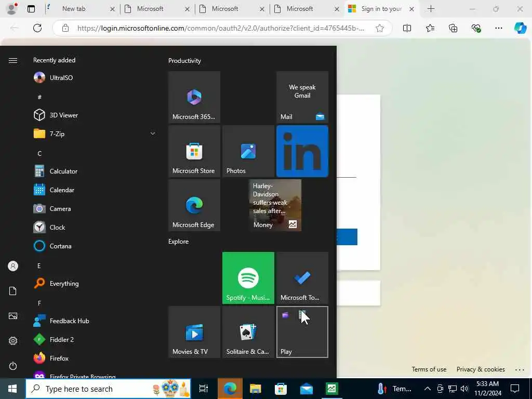
Task: Toggle Edge split screen
Action: [x=407, y=28]
